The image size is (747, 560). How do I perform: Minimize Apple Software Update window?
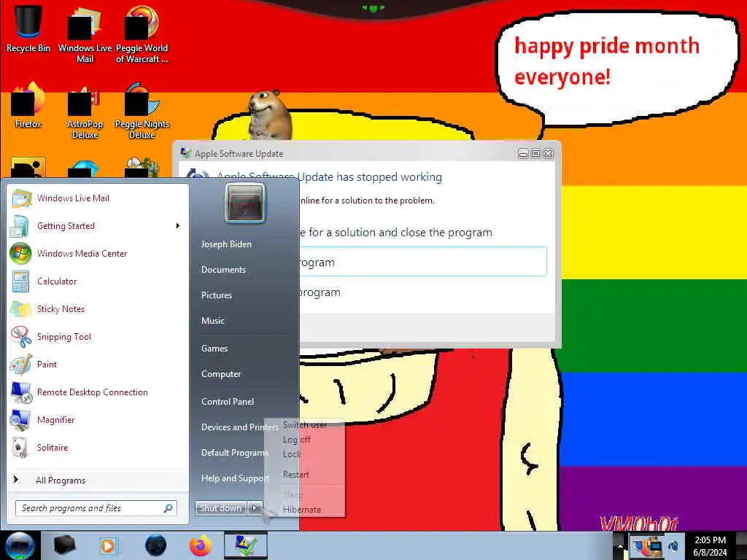tap(523, 153)
